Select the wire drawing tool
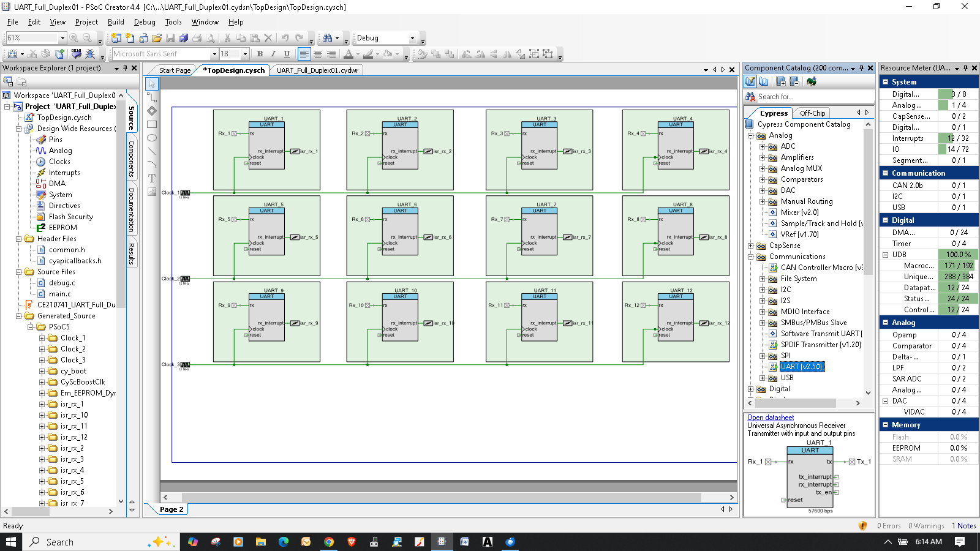This screenshot has height=551, width=980. [x=152, y=97]
